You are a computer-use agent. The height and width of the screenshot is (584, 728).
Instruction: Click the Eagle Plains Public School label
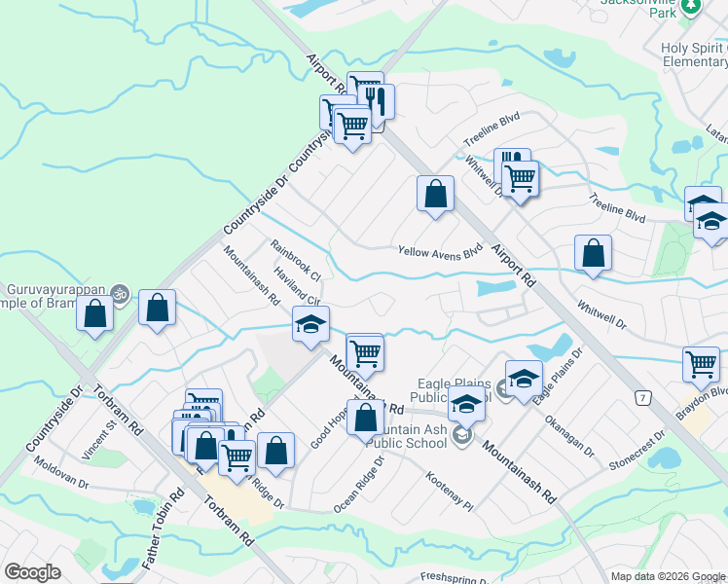point(451,390)
